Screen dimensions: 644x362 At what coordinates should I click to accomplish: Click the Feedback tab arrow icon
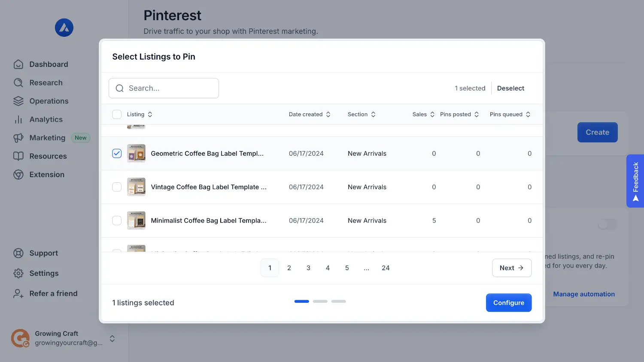[636, 198]
